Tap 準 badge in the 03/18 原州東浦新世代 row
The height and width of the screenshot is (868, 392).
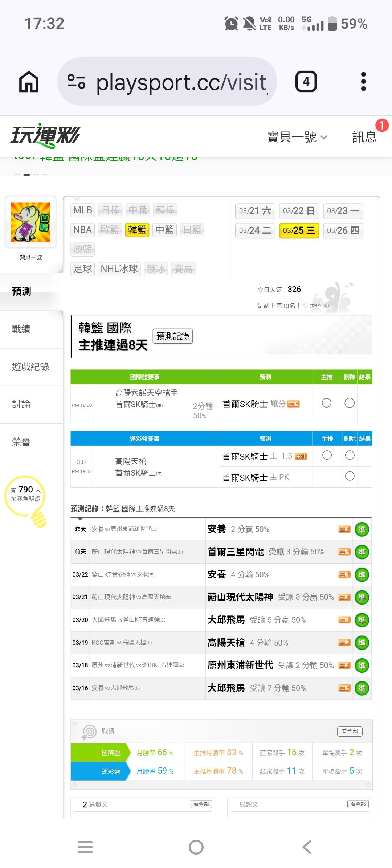coord(362,666)
